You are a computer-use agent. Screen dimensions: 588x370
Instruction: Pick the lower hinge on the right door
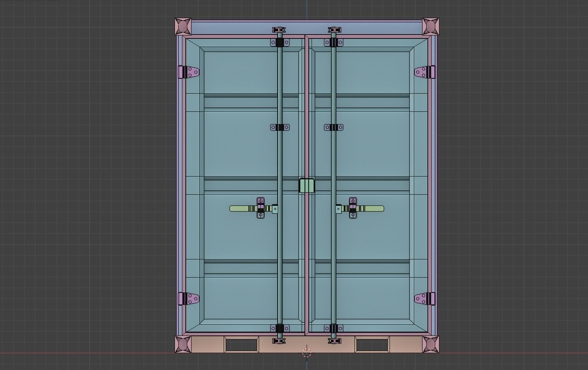point(425,299)
